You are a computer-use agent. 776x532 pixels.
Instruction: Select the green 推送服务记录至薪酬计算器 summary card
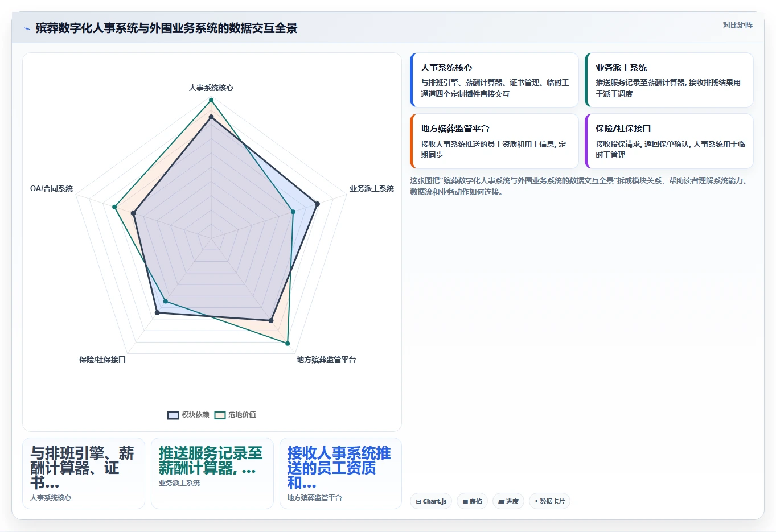pos(212,473)
